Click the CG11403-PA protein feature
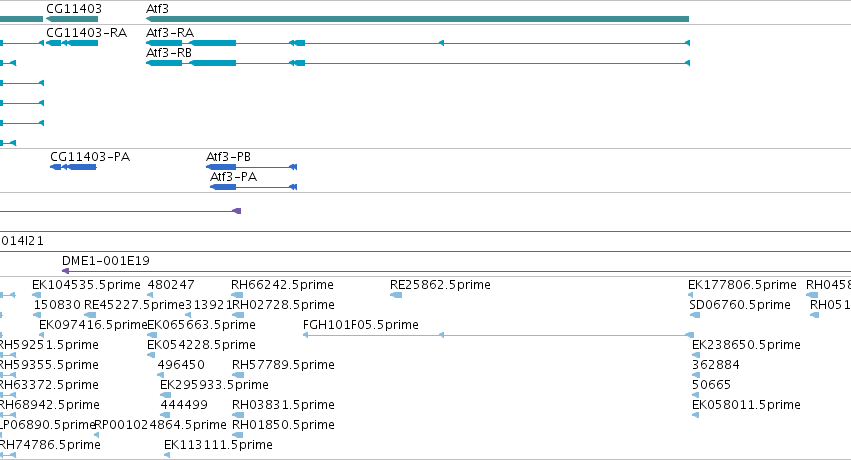This screenshot has width=851, height=460. point(73,167)
